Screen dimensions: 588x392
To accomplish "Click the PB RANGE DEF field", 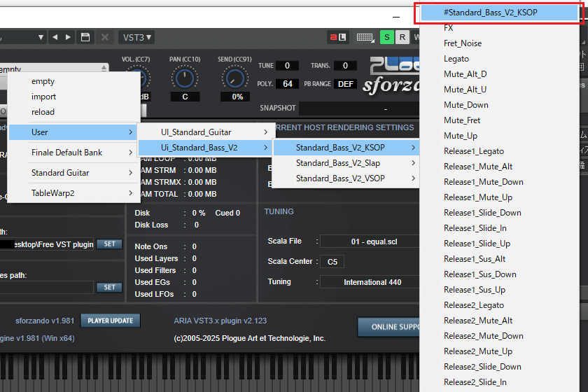I will 345,84.
